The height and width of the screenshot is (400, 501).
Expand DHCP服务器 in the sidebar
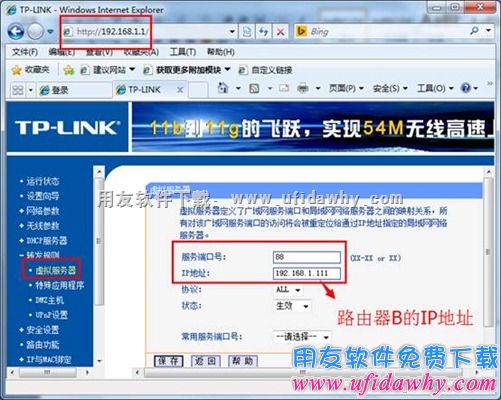click(47, 240)
